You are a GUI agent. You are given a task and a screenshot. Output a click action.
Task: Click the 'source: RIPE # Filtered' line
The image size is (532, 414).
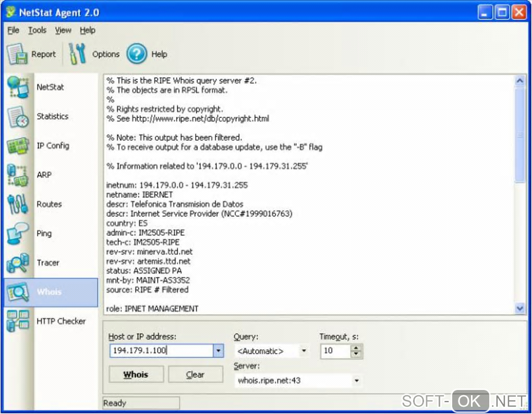(x=147, y=289)
